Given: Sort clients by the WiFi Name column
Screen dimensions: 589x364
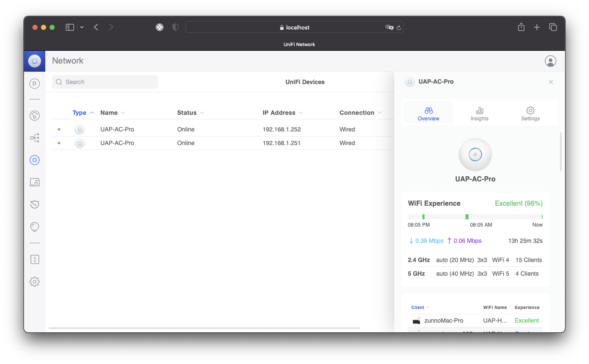Looking at the screenshot, I should click(497, 307).
